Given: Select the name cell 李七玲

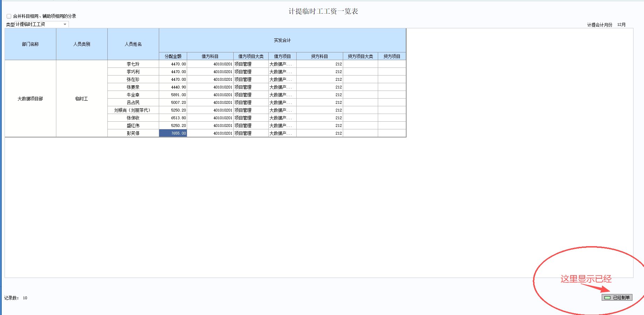Looking at the screenshot, I should pyautogui.click(x=133, y=64).
